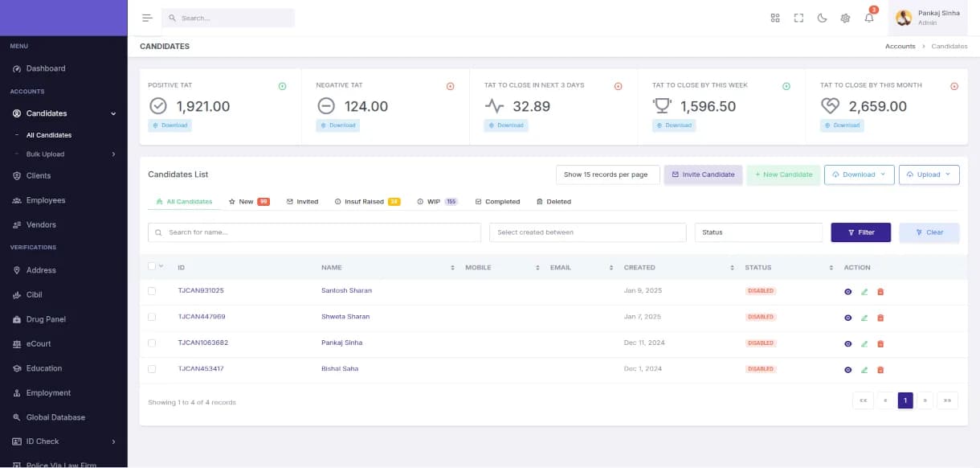
Task: Click the Positive TAT info indicator icon
Action: (282, 86)
